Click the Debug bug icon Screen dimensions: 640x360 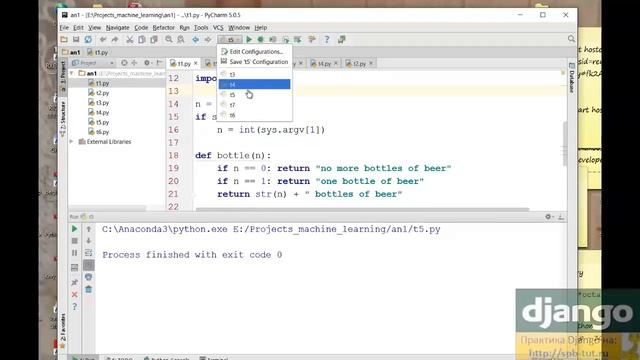[x=260, y=40]
